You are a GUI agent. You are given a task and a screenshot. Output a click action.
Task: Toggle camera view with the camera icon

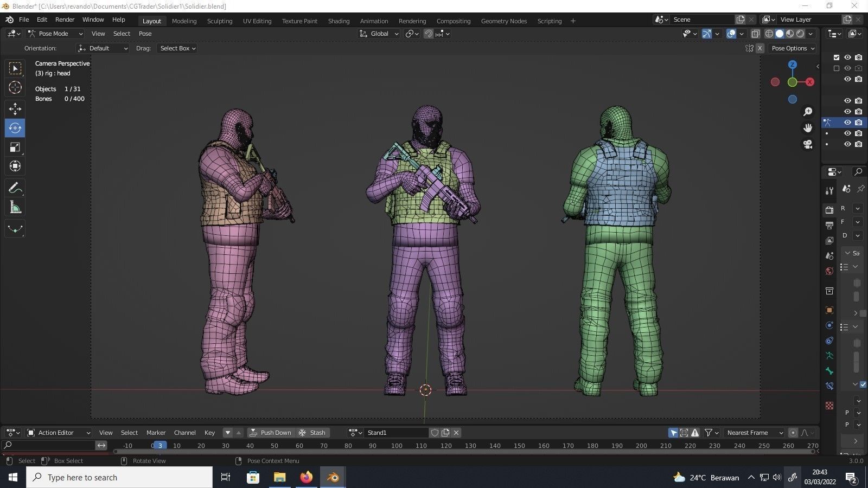(x=808, y=144)
